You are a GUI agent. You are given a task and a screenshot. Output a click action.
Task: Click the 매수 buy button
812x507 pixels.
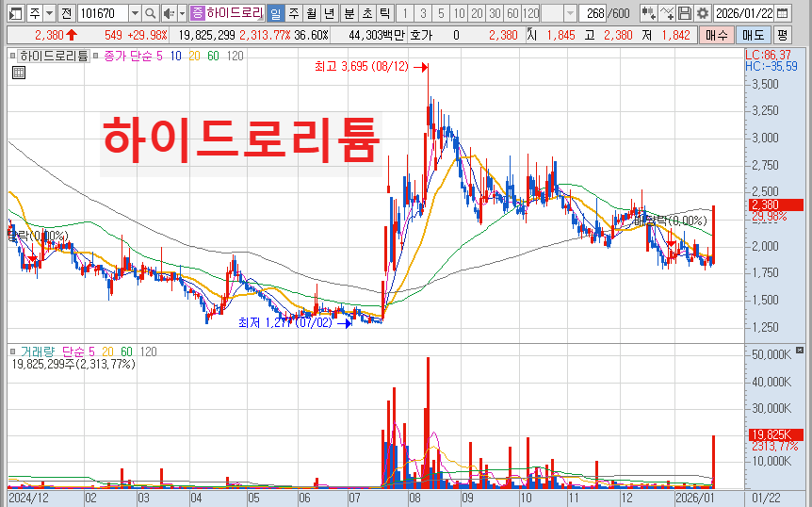point(716,35)
